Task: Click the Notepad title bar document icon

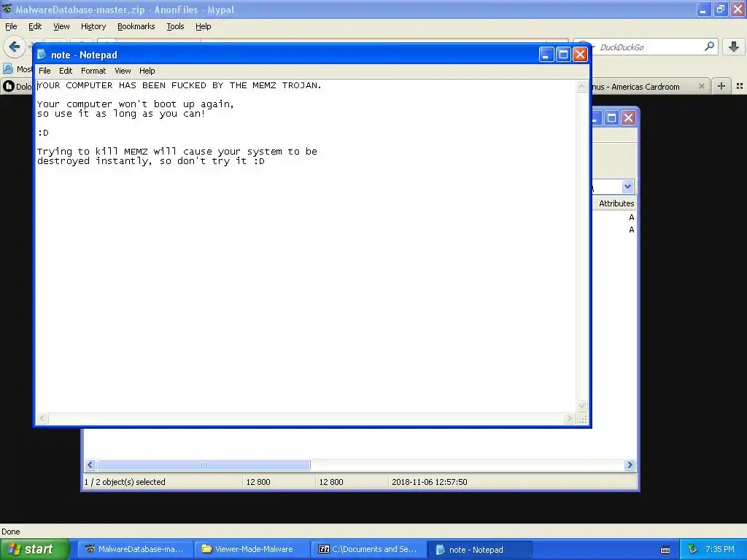Action: (42, 54)
